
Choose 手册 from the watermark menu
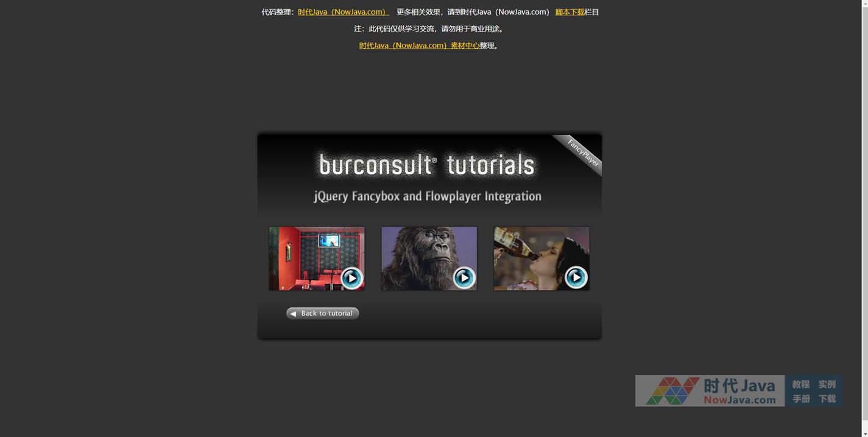(800, 399)
